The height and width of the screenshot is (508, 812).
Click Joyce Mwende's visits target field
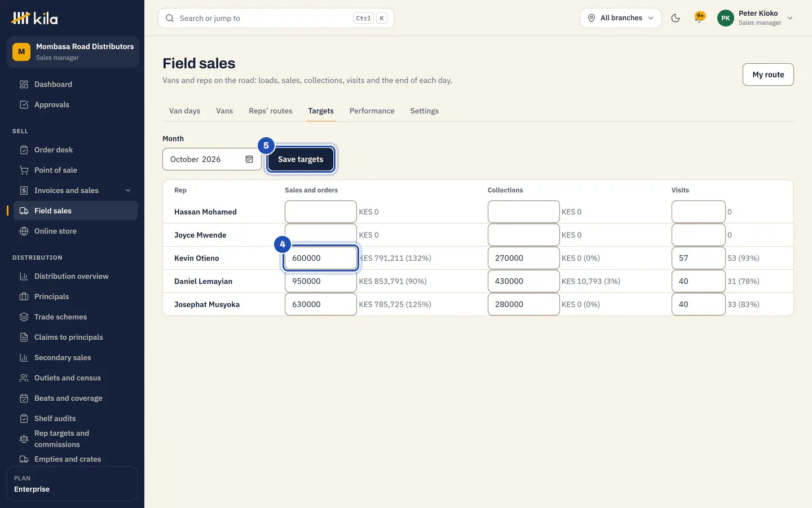(699, 235)
